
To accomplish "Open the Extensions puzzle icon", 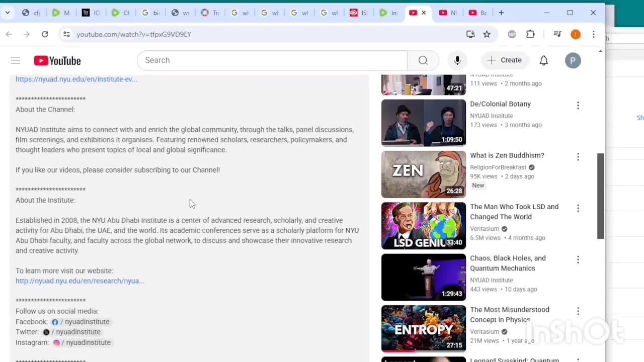I will (x=530, y=34).
